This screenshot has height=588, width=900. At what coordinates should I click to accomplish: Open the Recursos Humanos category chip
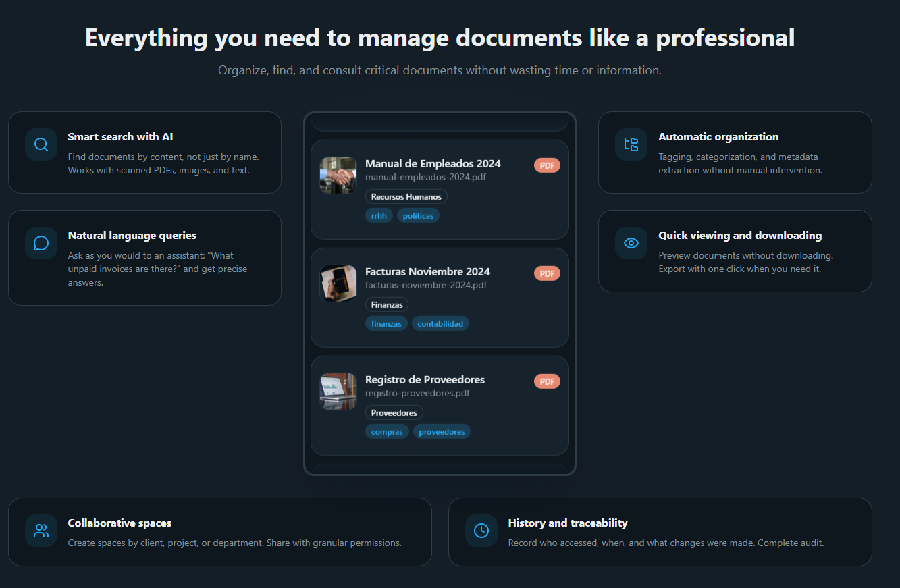tap(406, 196)
